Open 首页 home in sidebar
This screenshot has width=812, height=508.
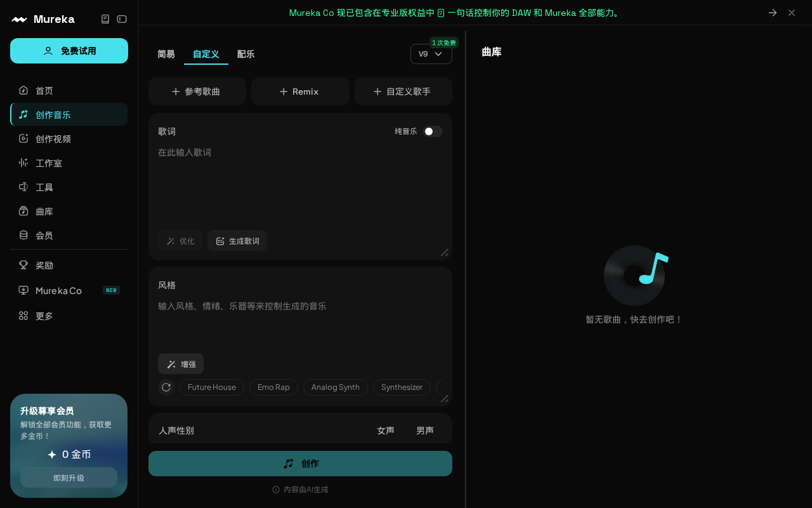tap(69, 91)
